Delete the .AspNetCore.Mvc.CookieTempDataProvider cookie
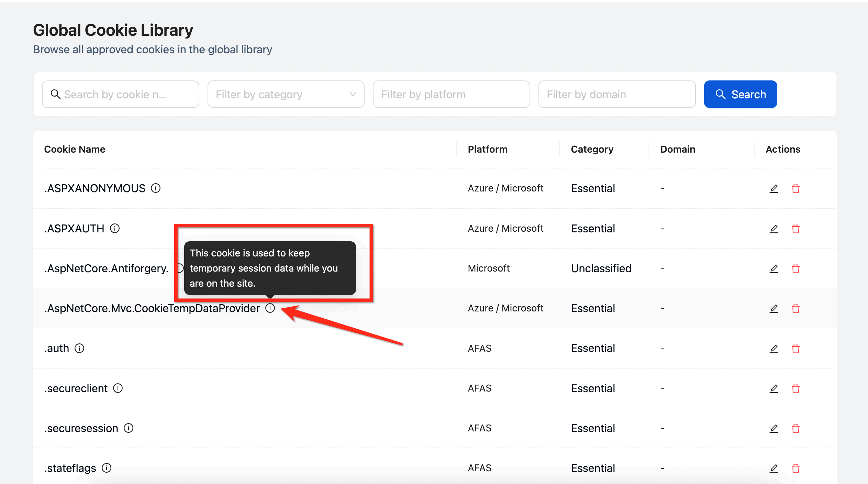 (x=795, y=309)
